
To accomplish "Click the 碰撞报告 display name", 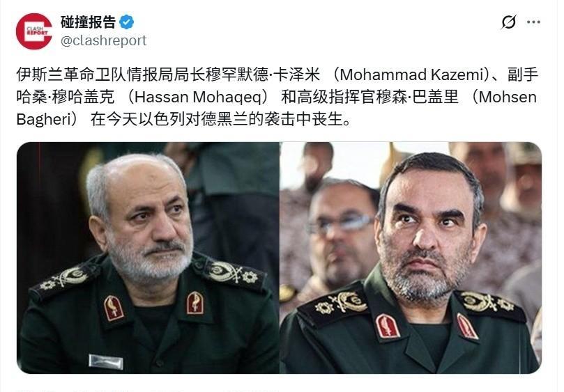I will pos(88,22).
